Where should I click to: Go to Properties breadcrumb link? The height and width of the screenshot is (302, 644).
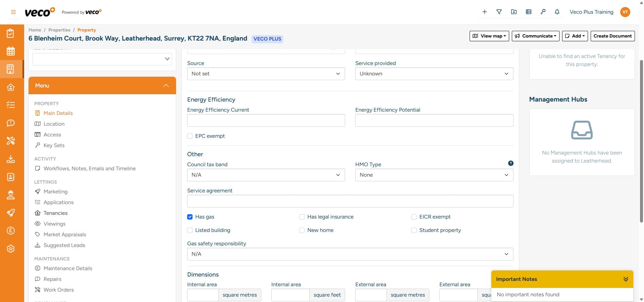pos(59,30)
